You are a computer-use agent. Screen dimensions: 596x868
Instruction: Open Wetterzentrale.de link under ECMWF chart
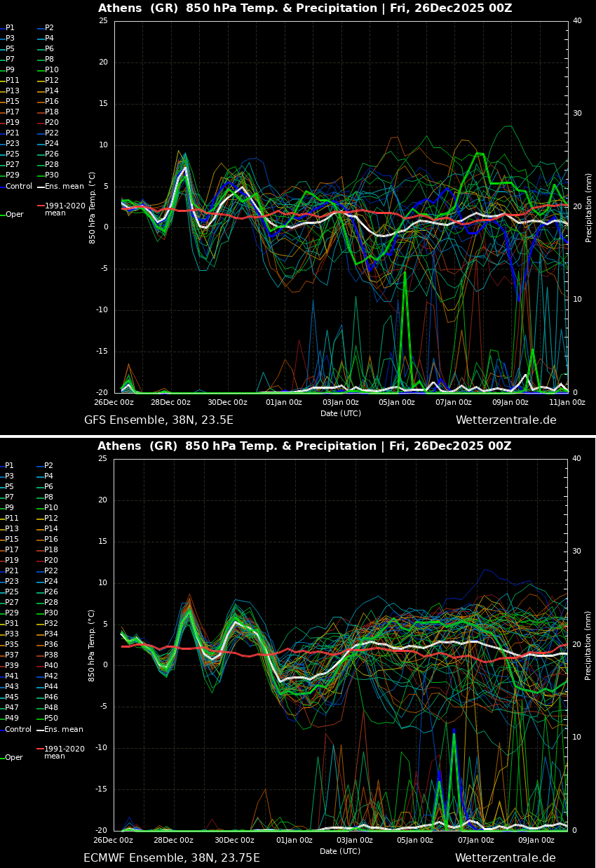[x=505, y=858]
